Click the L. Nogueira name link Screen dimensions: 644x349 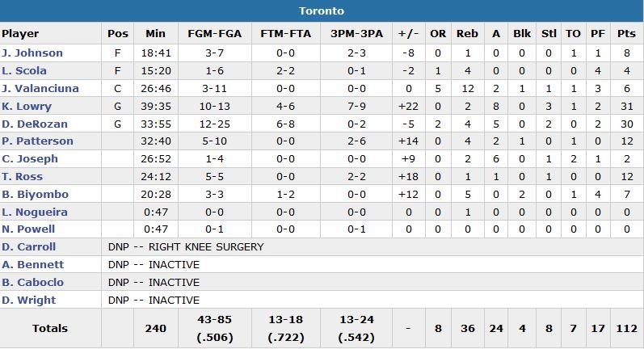[x=35, y=212]
